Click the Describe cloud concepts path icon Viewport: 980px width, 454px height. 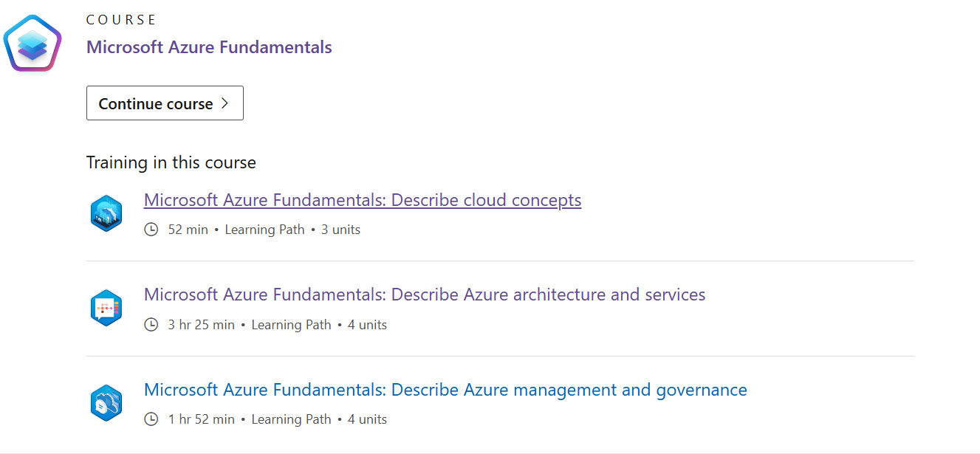[106, 214]
